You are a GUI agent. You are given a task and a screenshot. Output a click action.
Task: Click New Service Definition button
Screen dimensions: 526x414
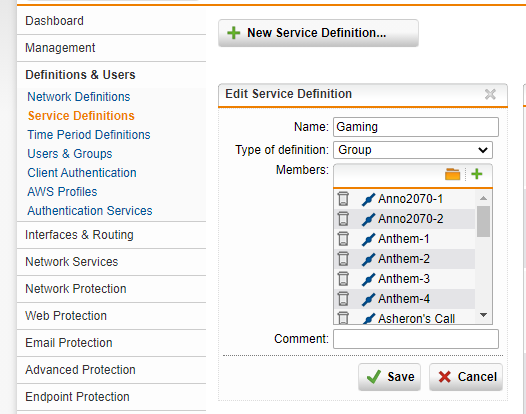click(318, 33)
